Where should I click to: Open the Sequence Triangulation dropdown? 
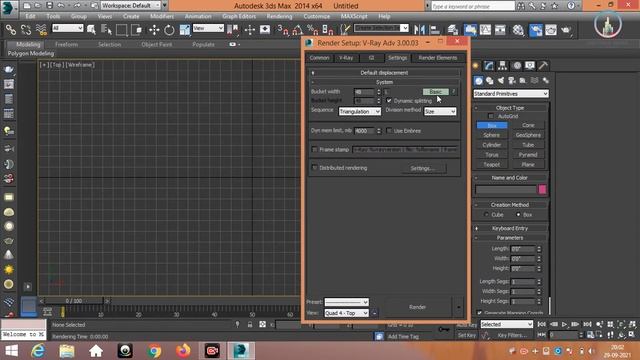360,111
